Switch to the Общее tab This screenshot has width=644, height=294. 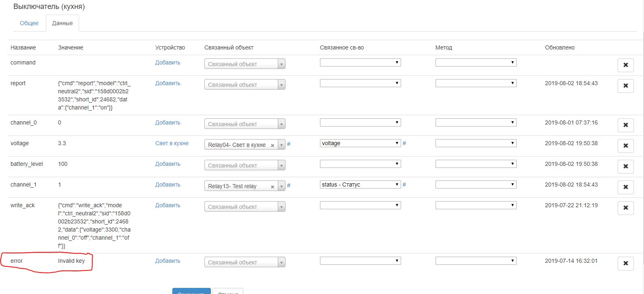coord(29,23)
